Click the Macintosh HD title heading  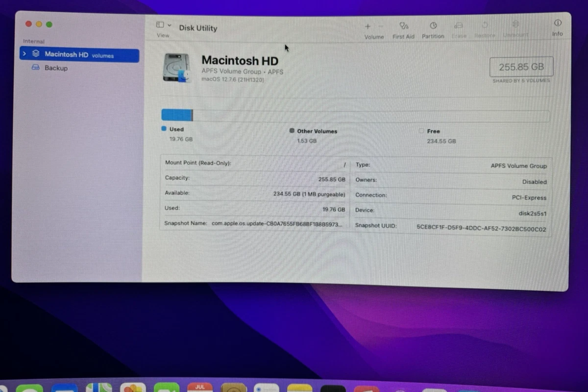coord(240,61)
